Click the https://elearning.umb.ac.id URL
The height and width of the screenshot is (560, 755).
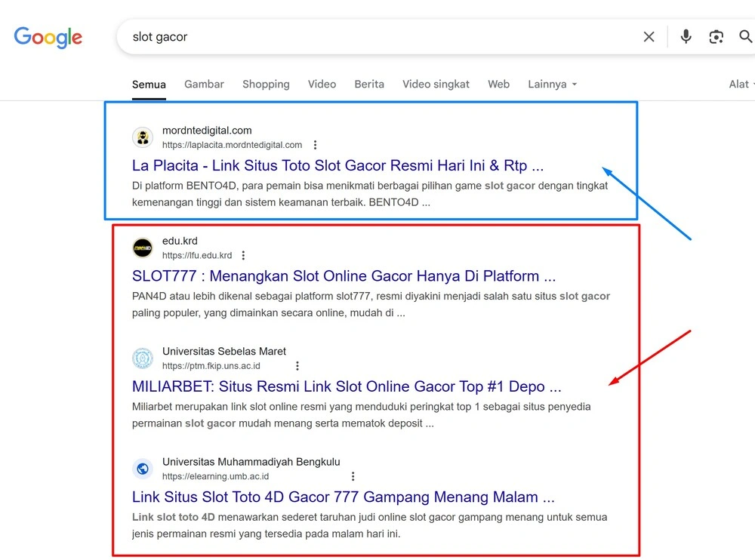tap(215, 476)
